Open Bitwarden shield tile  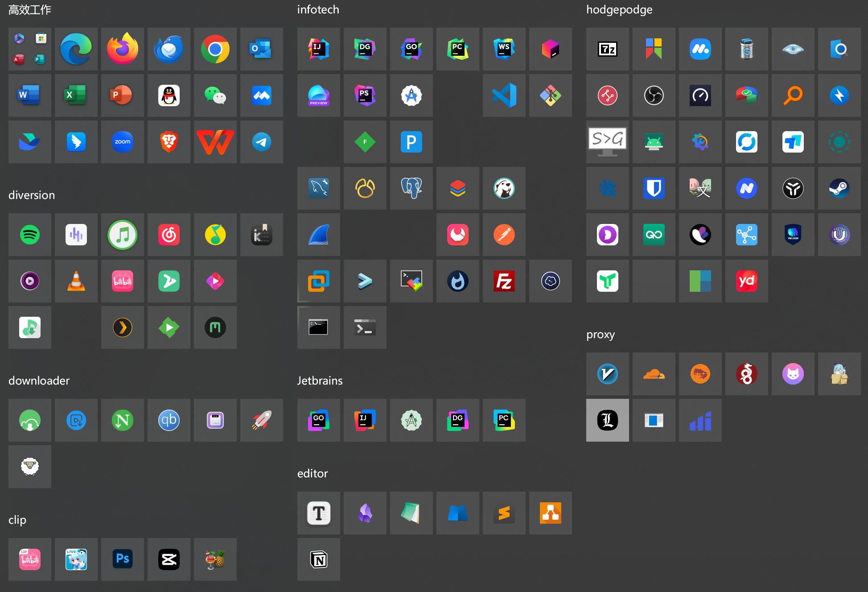654,188
